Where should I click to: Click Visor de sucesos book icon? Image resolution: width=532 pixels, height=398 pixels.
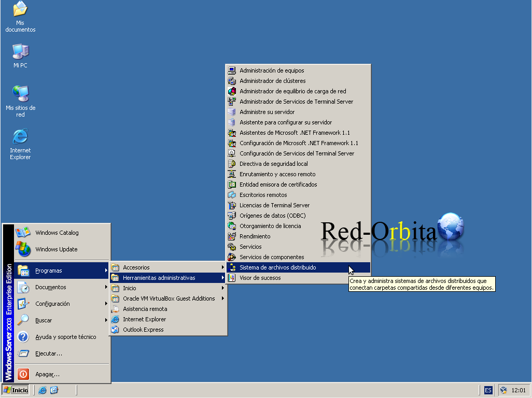(x=232, y=278)
